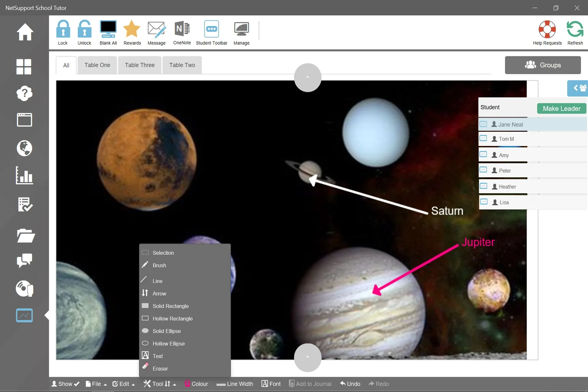Viewport: 588px width, 392px height.
Task: Switch to the All tab
Action: pyautogui.click(x=66, y=65)
